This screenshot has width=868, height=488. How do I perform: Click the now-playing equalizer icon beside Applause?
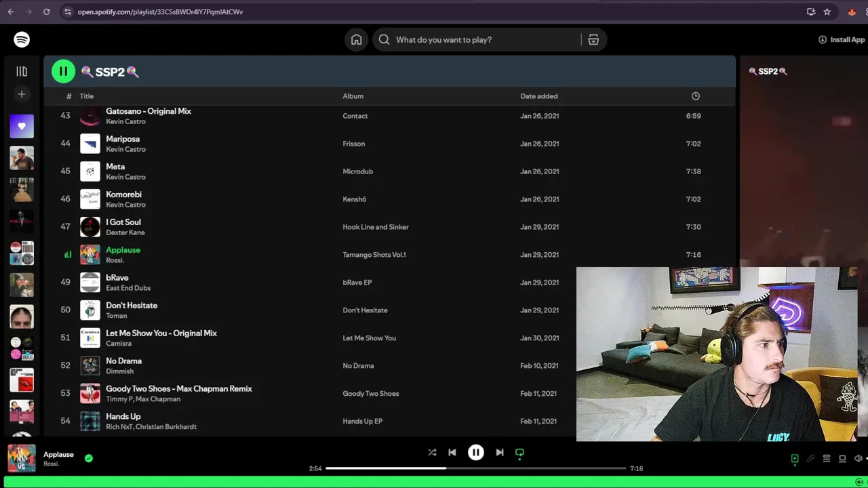(x=68, y=255)
